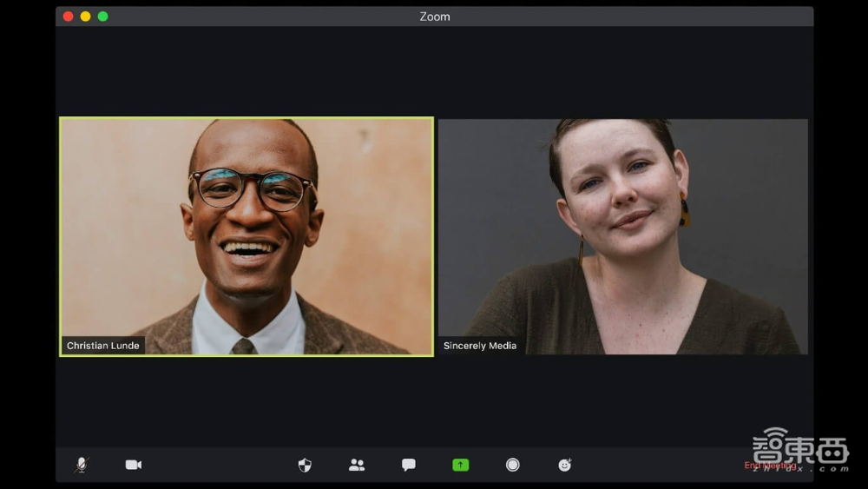
Task: Close the Zoom window with red button
Action: click(x=69, y=17)
